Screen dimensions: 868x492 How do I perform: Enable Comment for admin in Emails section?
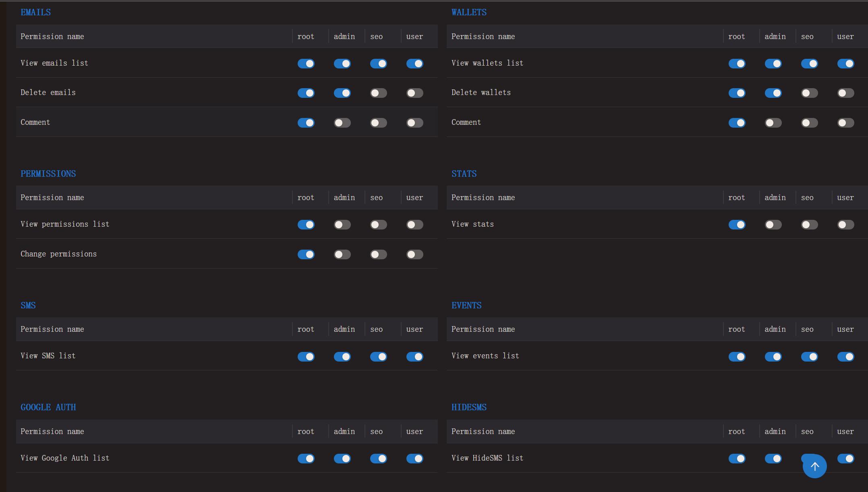(x=342, y=123)
